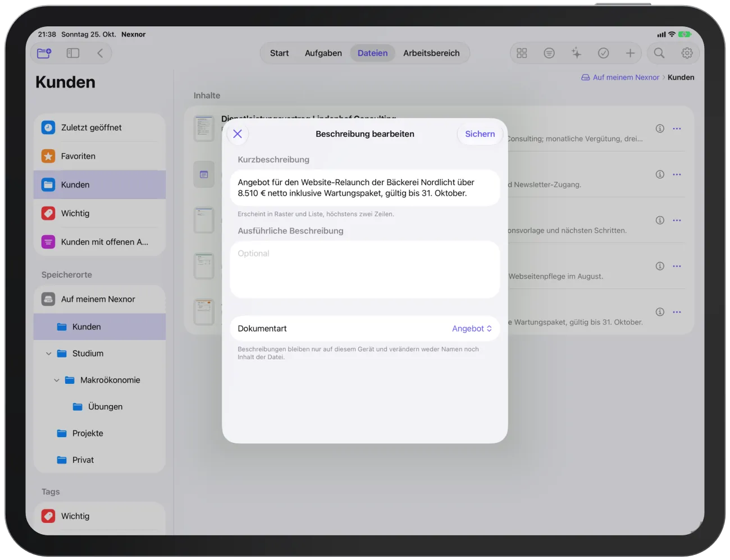This screenshot has width=730, height=560.
Task: Switch to grid view icon
Action: pos(522,53)
